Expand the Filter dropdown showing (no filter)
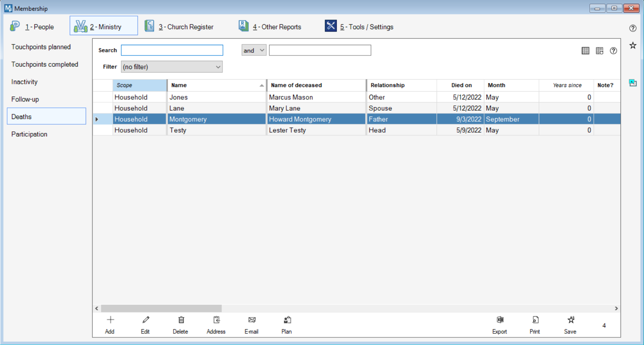The height and width of the screenshot is (345, 644). 172,67
